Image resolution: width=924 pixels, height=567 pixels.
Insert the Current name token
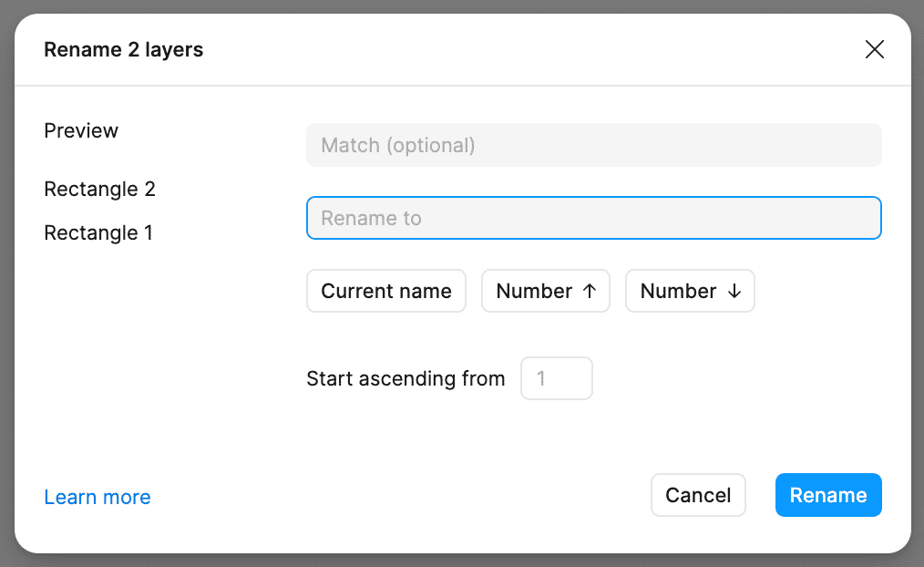click(386, 291)
